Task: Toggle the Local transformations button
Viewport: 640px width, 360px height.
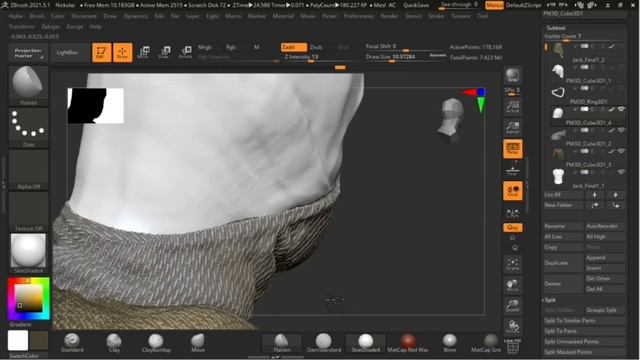Action: pyautogui.click(x=513, y=191)
